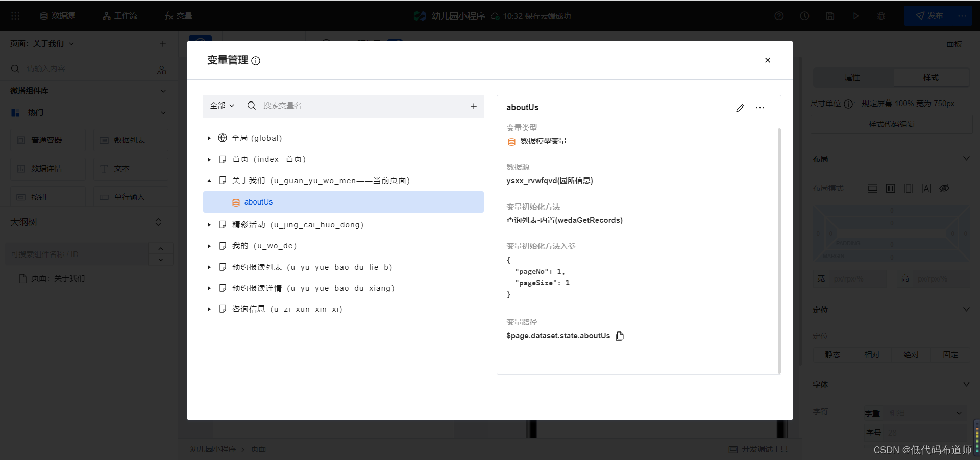Expand the 全局 (global) tree node
Viewport: 980px width, 460px height.
tap(209, 138)
